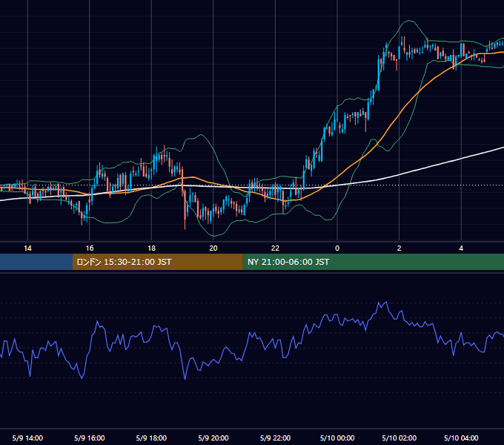Click the 0 hour axis label
Image resolution: width=504 pixels, height=445 pixels.
pos(337,248)
